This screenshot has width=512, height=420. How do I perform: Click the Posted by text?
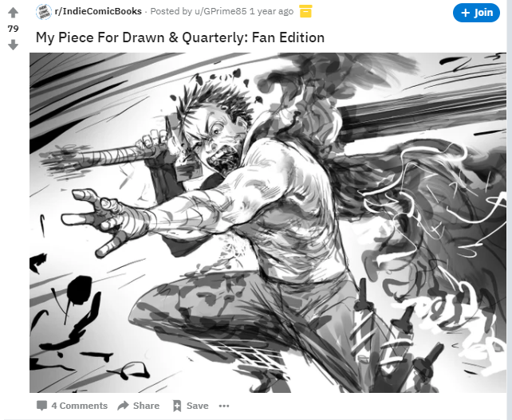tap(171, 11)
